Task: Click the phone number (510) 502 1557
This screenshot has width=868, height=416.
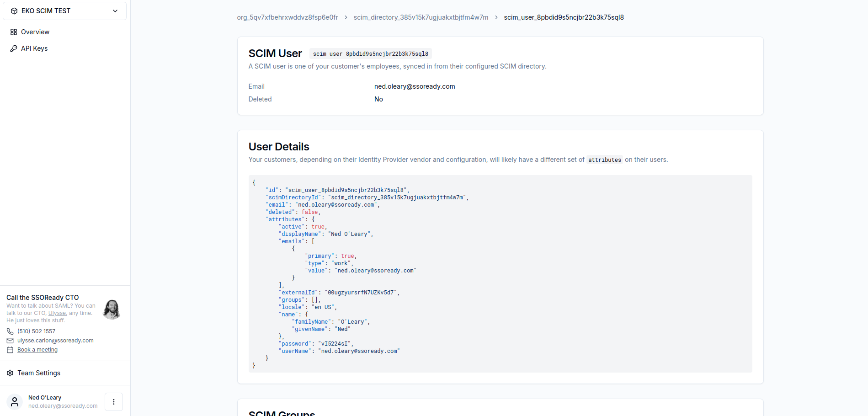Action: pos(36,331)
